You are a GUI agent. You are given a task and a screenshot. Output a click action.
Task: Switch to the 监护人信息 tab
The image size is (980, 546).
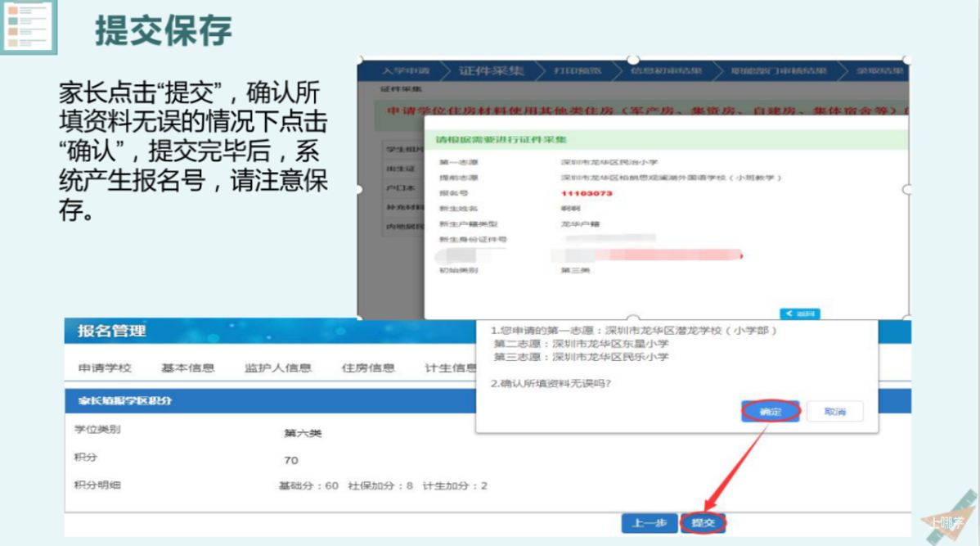(x=277, y=368)
